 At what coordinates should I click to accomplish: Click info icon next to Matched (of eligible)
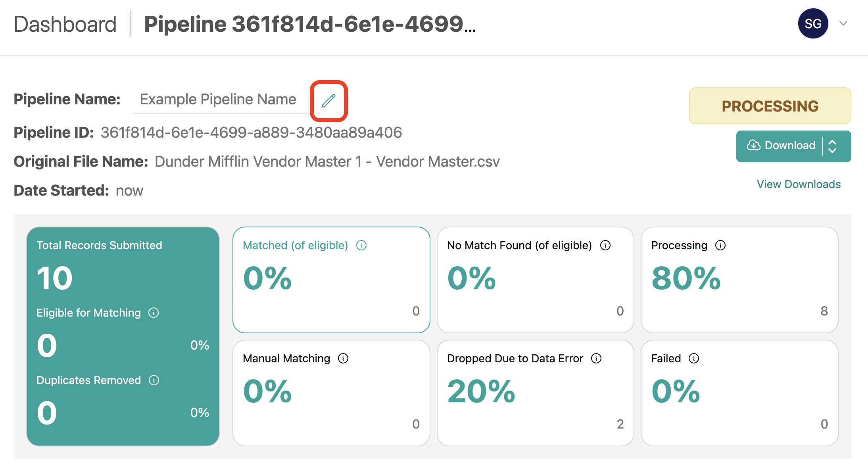[361, 246]
